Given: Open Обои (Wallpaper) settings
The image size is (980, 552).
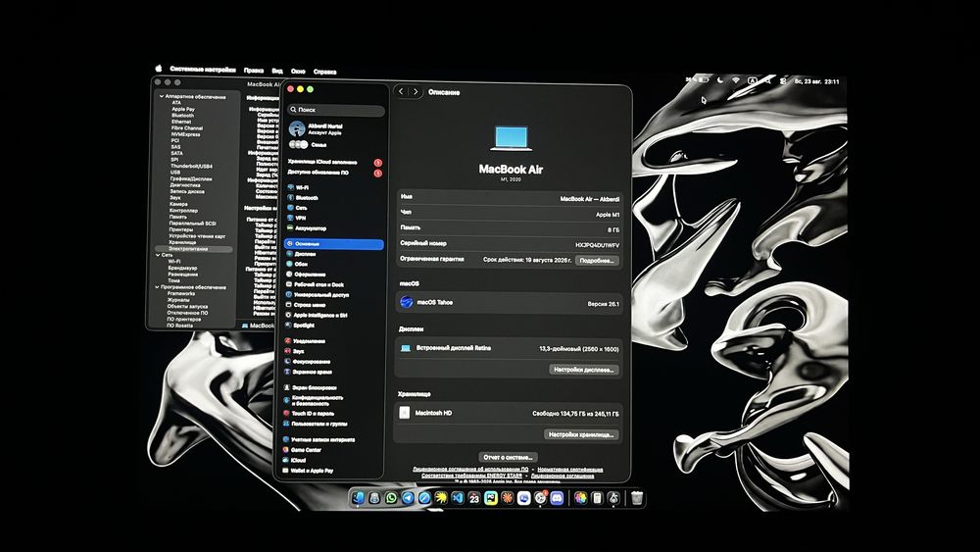Looking at the screenshot, I should coord(297,264).
